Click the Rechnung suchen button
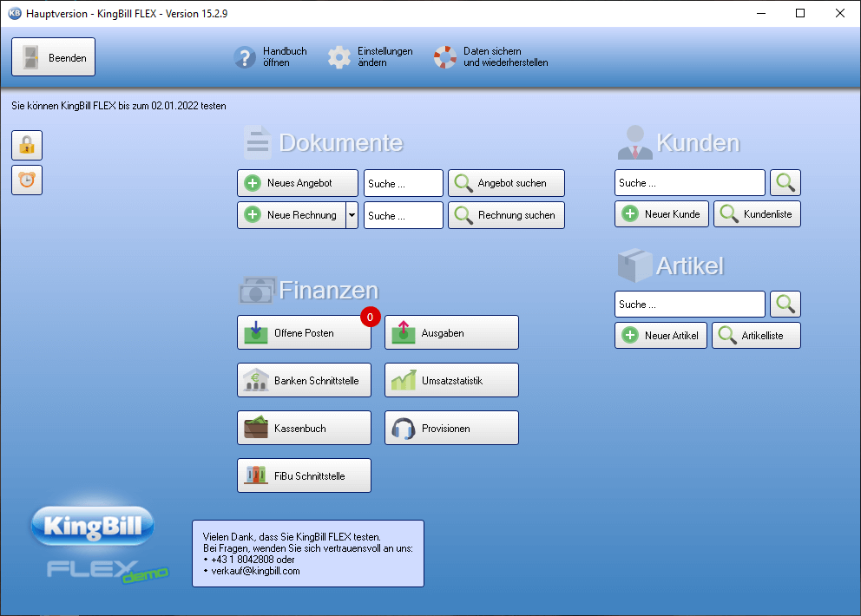This screenshot has height=616, width=861. tap(506, 215)
